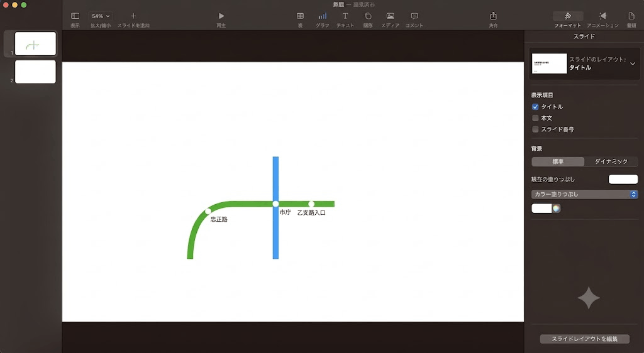Open the カラー塗りつぶし fill type dropdown
644x353 pixels.
[584, 194]
